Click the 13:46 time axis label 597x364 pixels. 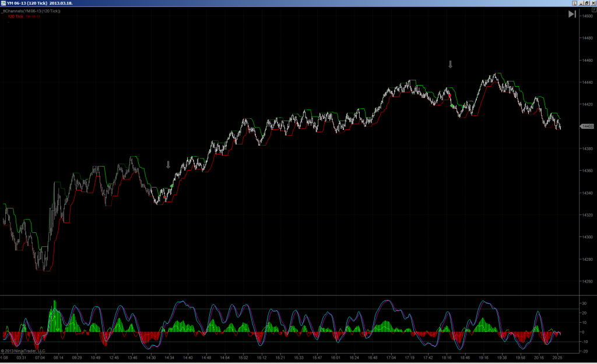132,358
